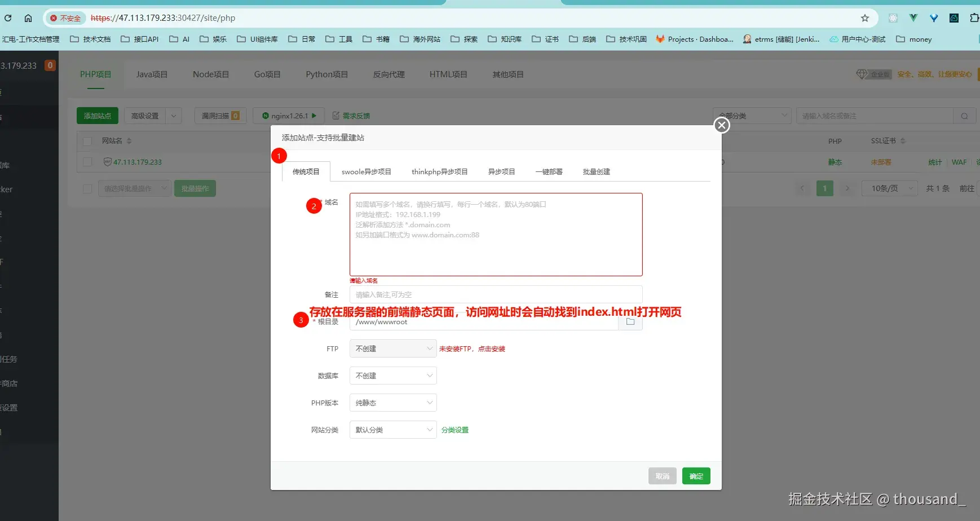
Task: Click the 不安全 site security indicator
Action: [65, 18]
